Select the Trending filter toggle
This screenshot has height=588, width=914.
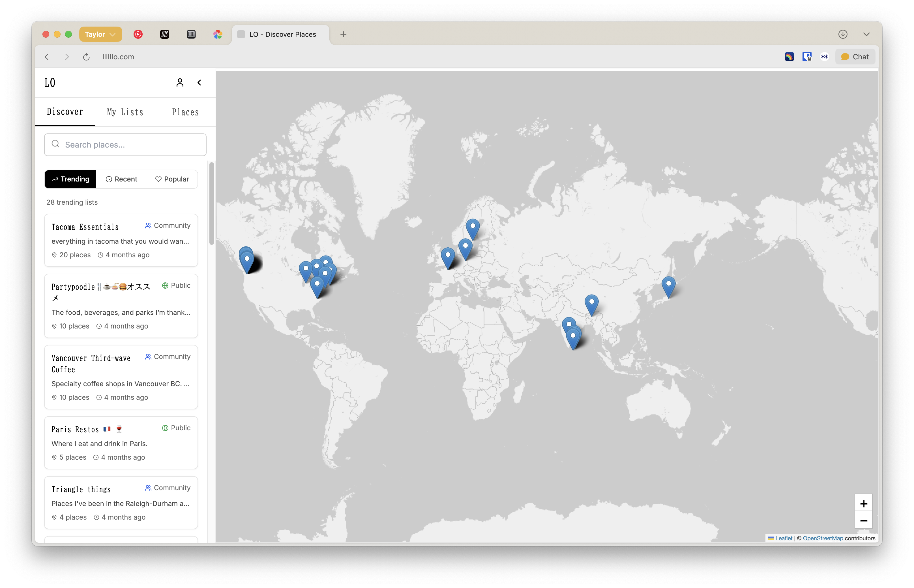[x=71, y=179]
